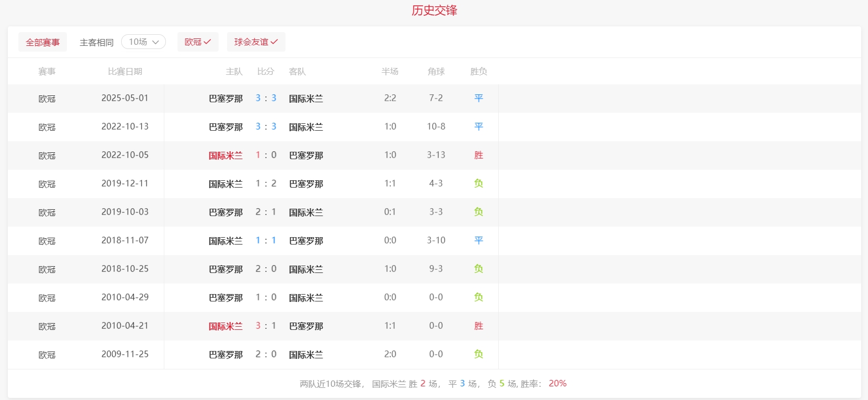The height and width of the screenshot is (400, 868).
Task: Toggle the 欧冠 competition filter
Action: tap(198, 42)
